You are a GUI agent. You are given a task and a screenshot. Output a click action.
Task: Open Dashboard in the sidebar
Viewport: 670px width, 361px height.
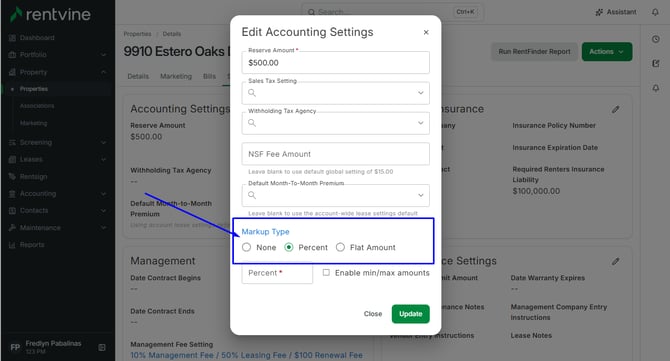pyautogui.click(x=37, y=38)
